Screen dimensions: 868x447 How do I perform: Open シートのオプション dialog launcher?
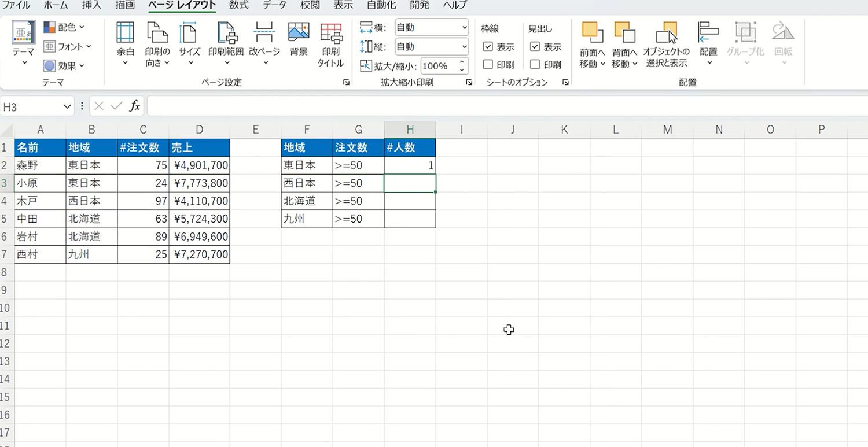point(565,83)
